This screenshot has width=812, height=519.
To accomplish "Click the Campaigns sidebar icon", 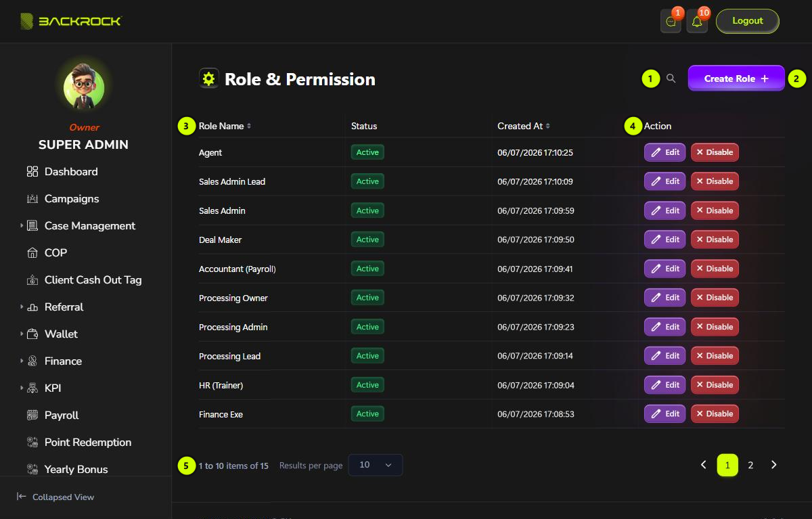I will [x=32, y=199].
